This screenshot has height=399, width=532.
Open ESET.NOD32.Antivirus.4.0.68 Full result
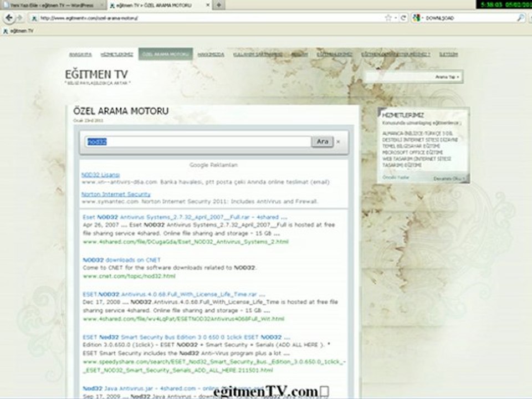coord(174,294)
